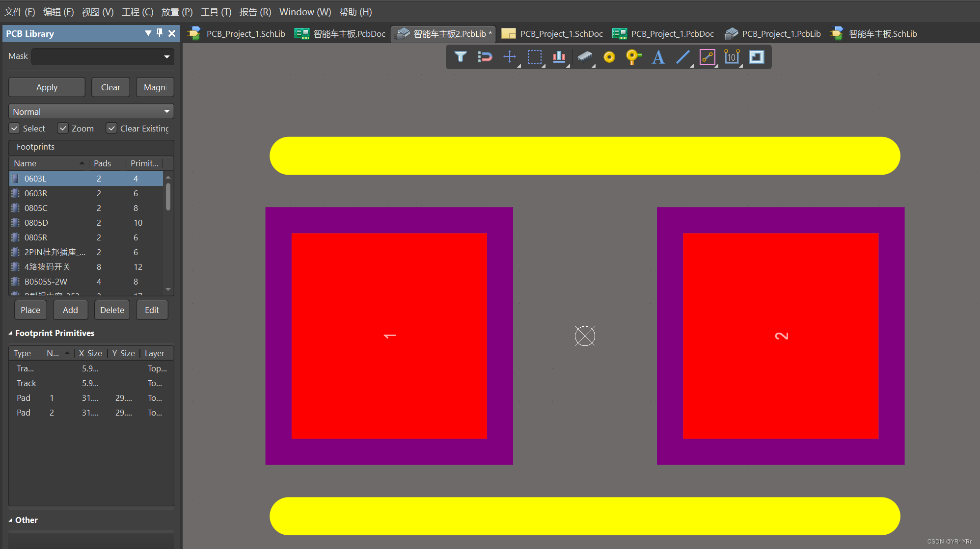Select the place via icon

pos(633,57)
